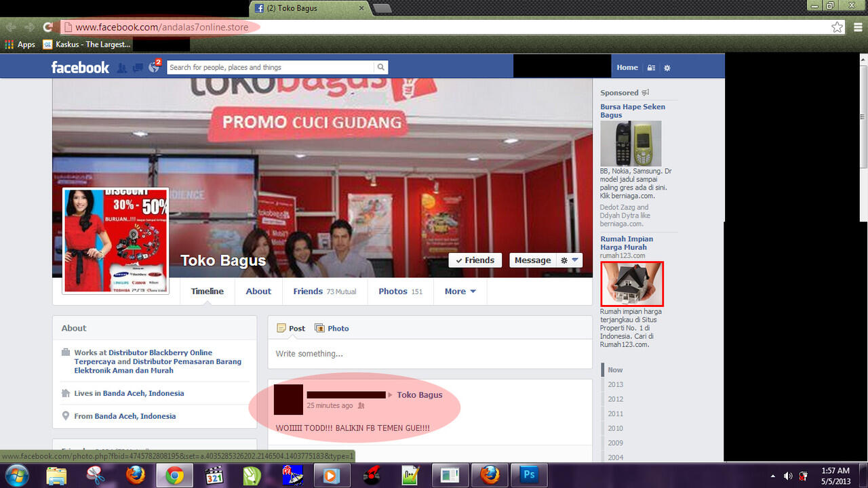Click 25 minutes ago timestamp
The width and height of the screenshot is (868, 488).
point(330,405)
